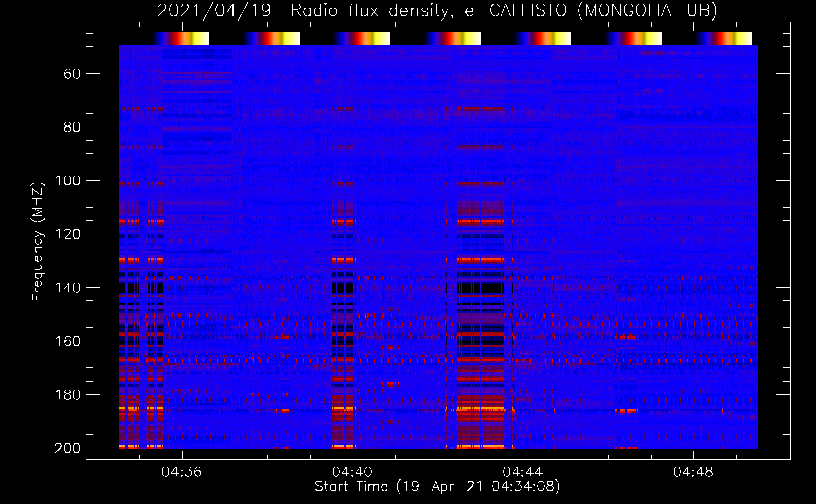The image size is (816, 504).
Task: Click the 04:48 time tick label
Action: 693,472
